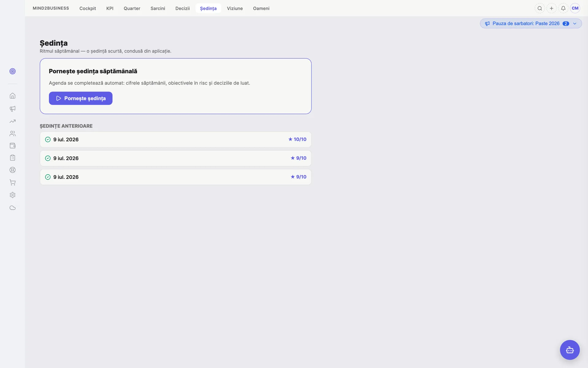Screen dimensions: 588x368
Task: Open the chatbot assistant button
Action: coord(570,350)
